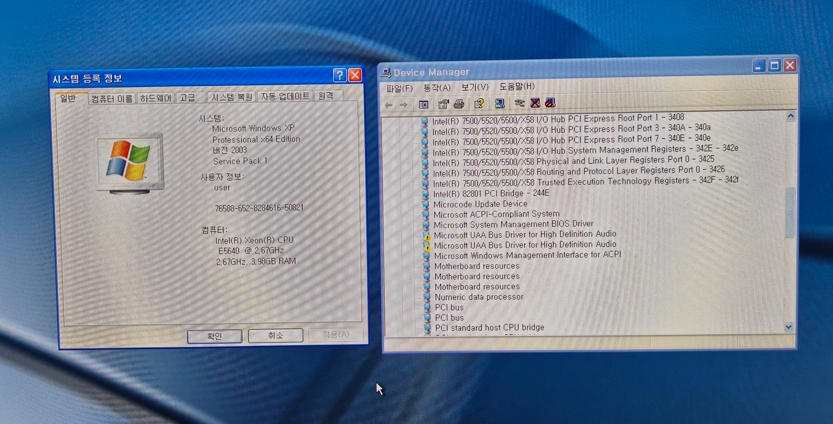This screenshot has width=833, height=424.
Task: Click product ID 76588-652-8284616-50821
Action: pos(259,208)
